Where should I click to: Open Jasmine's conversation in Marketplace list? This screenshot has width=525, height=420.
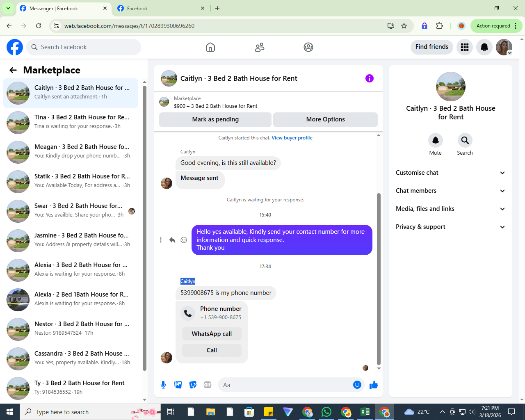(x=71, y=241)
